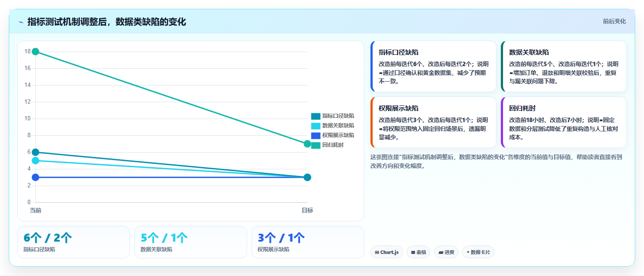Screen dimensions: 644x276
Task: Open the 指标口径缺陷 card title
Action: [x=399, y=52]
